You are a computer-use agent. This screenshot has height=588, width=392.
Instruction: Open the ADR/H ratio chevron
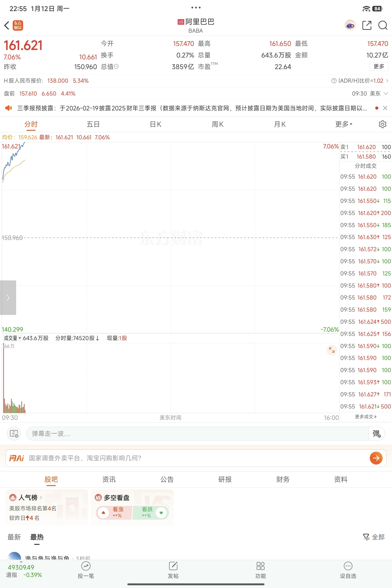point(387,81)
